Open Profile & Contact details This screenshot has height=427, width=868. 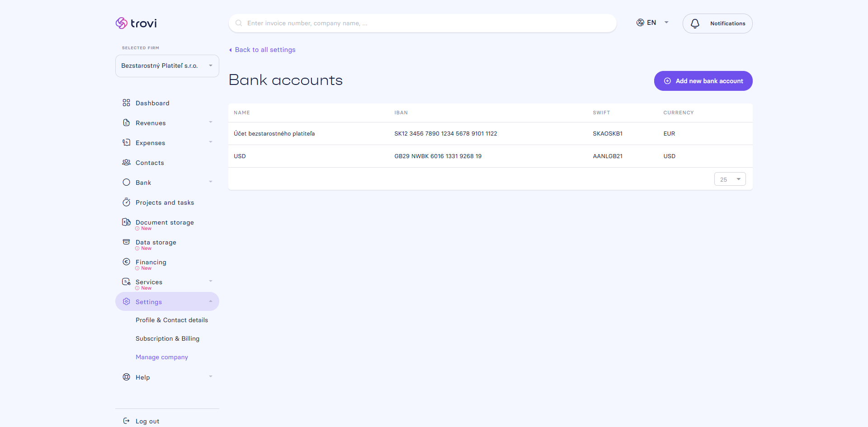point(172,320)
